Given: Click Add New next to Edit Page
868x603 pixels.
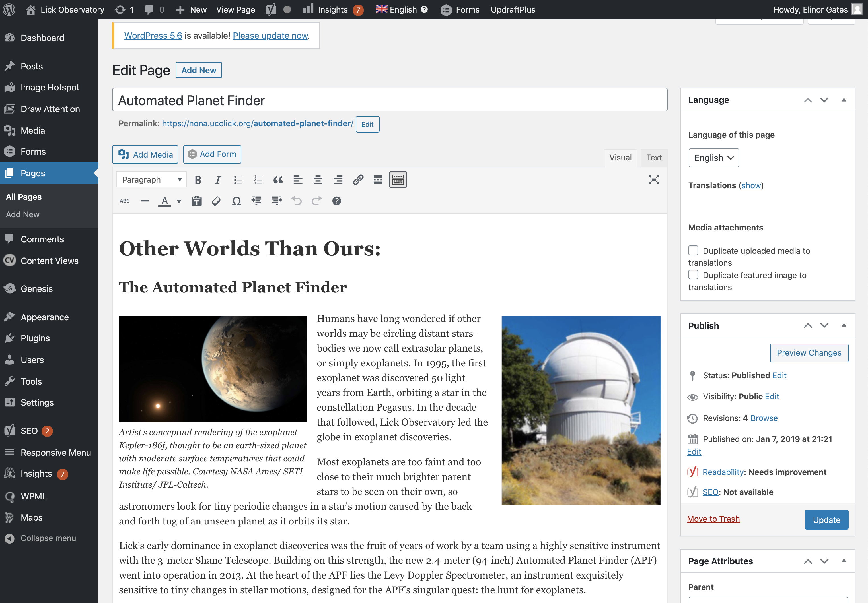Looking at the screenshot, I should click(x=199, y=70).
